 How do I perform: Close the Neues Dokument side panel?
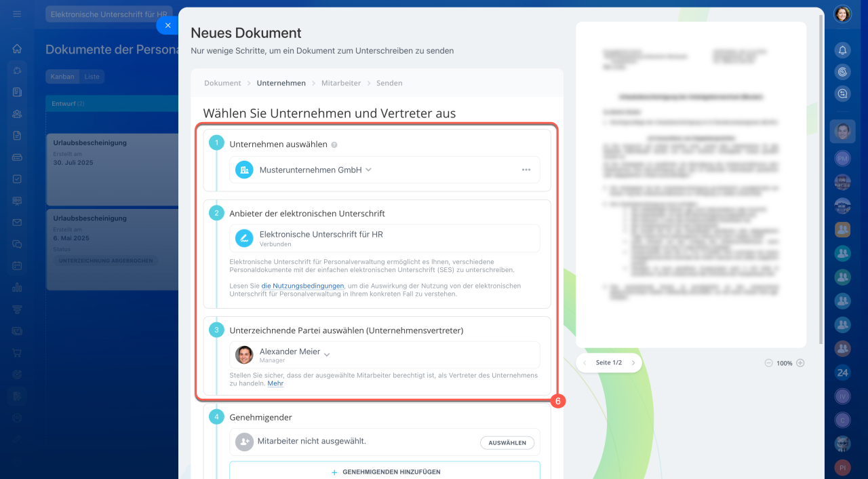[x=167, y=25]
